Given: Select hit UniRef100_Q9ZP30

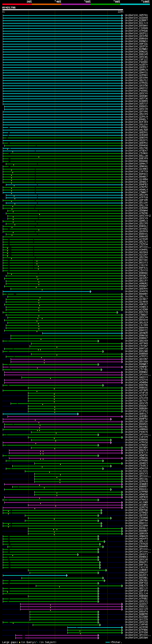Looking at the screenshot, I should (137, 46).
